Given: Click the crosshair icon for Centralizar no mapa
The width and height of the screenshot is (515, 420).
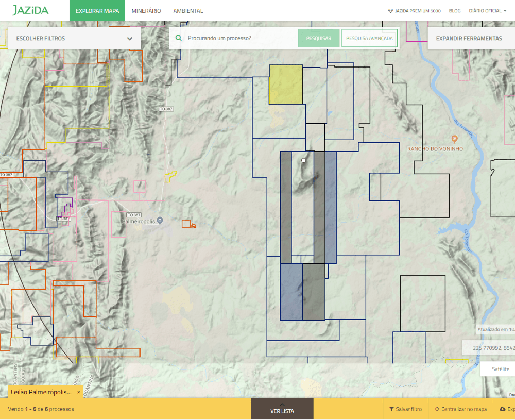Looking at the screenshot, I should click(x=437, y=409).
